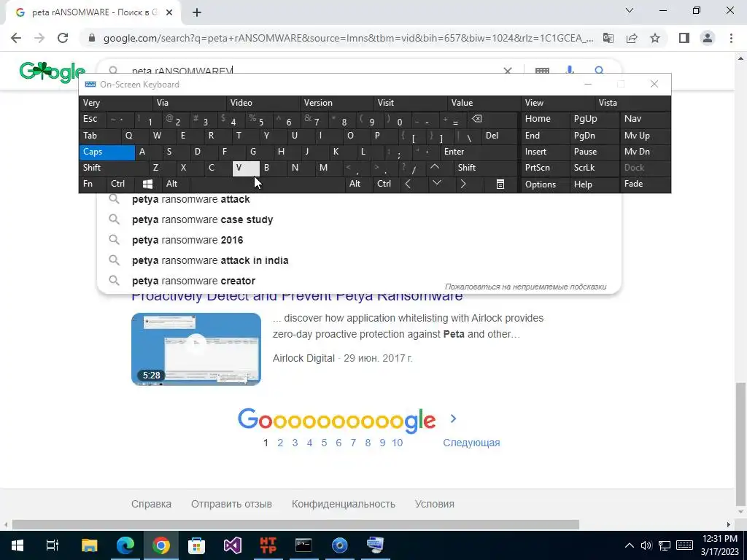Reload the page using the refresh icon
Screen dimensions: 747x560
pos(63,38)
